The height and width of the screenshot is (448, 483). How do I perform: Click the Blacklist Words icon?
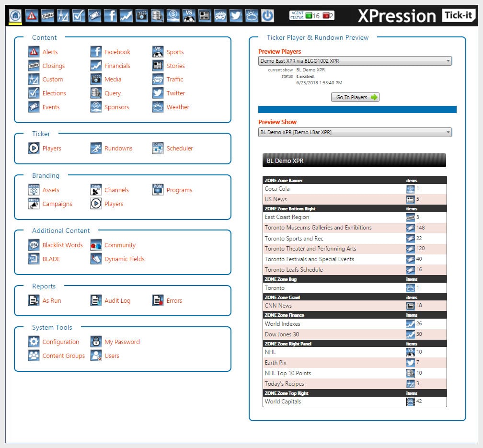point(34,245)
